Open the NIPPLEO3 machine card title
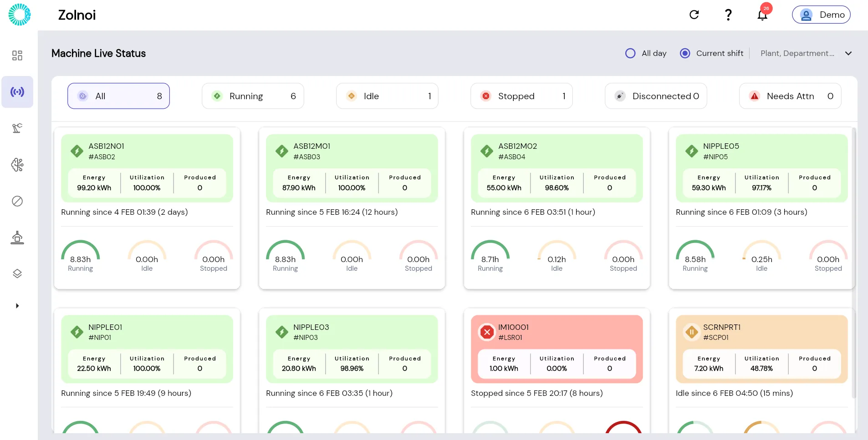 (311, 327)
